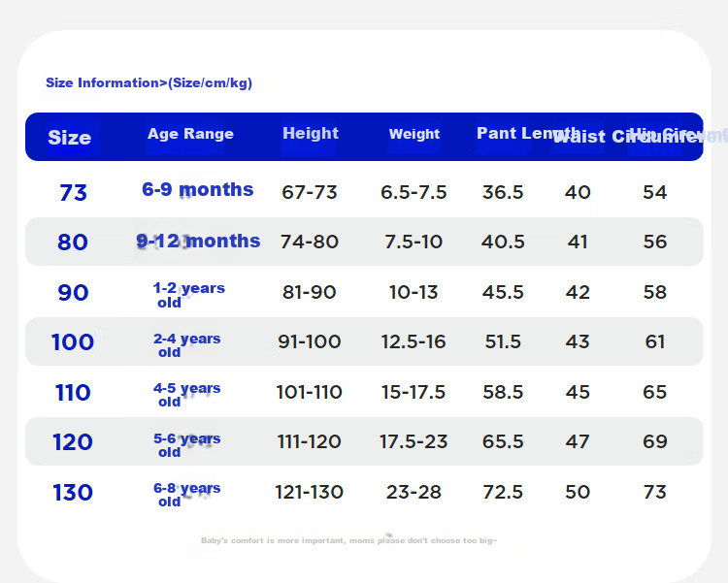Select size '90' in the Size column
Screen dimensions: 728x583
(73, 292)
